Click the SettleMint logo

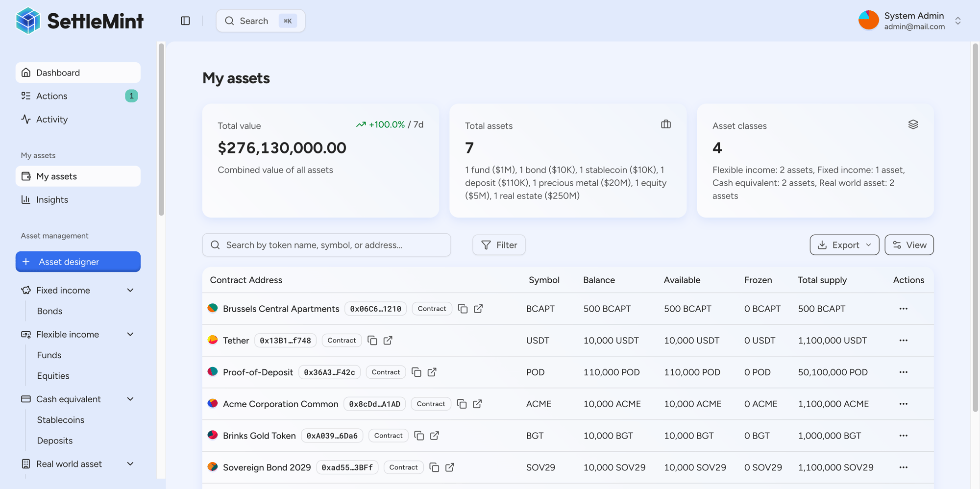point(79,21)
